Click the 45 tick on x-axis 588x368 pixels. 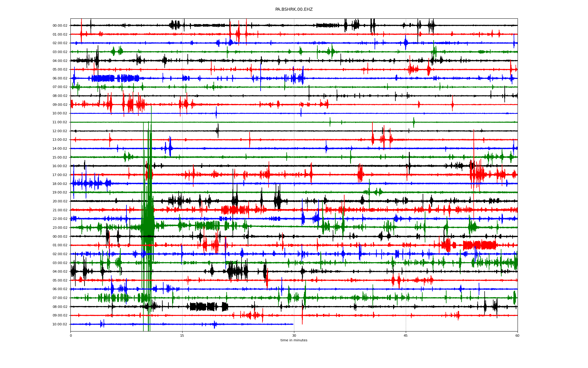click(x=406, y=335)
